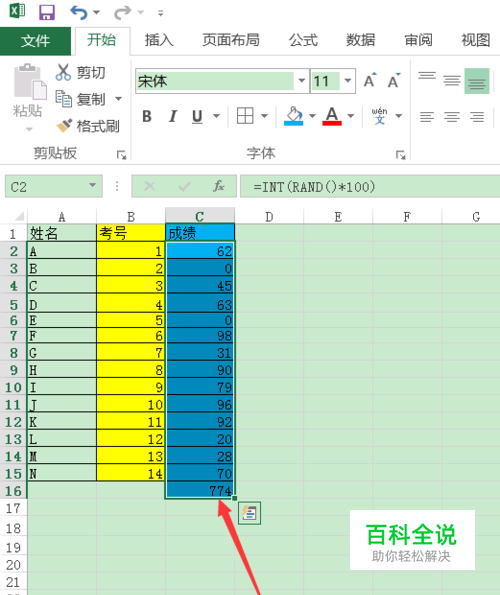This screenshot has height=595, width=500.
Task: Click the Save icon in quick access toolbar
Action: [47, 12]
